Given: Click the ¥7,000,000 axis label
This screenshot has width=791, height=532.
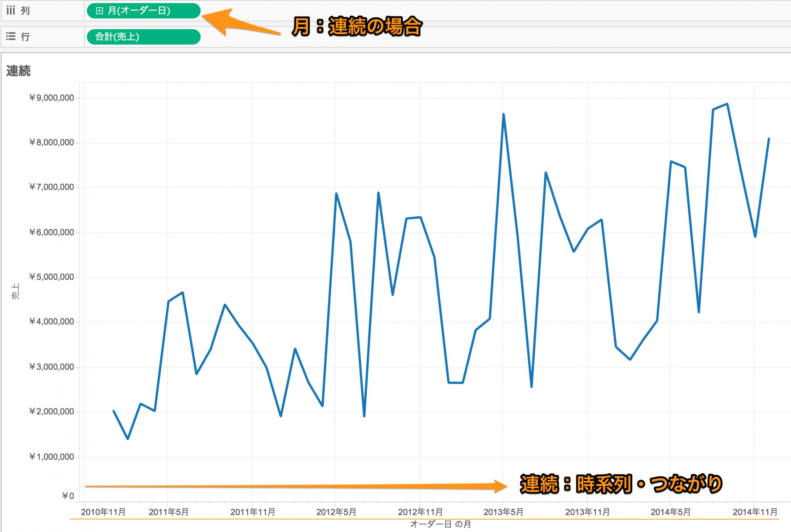Looking at the screenshot, I should click(51, 187).
